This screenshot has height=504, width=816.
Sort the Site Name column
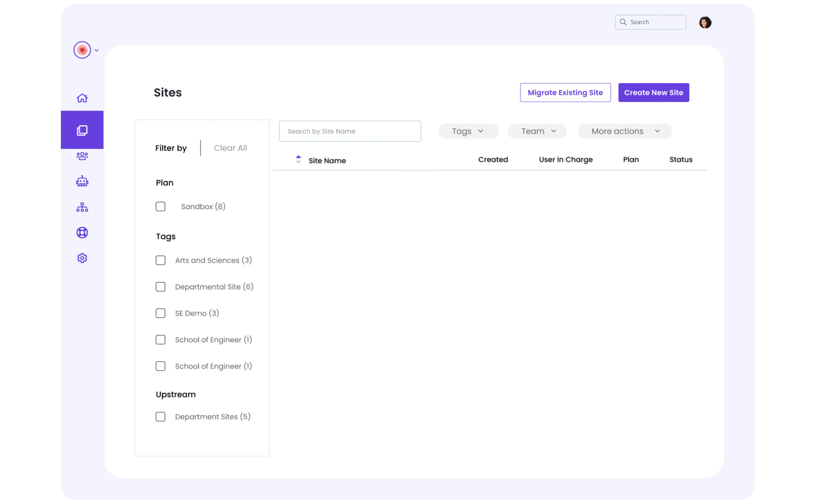(299, 160)
